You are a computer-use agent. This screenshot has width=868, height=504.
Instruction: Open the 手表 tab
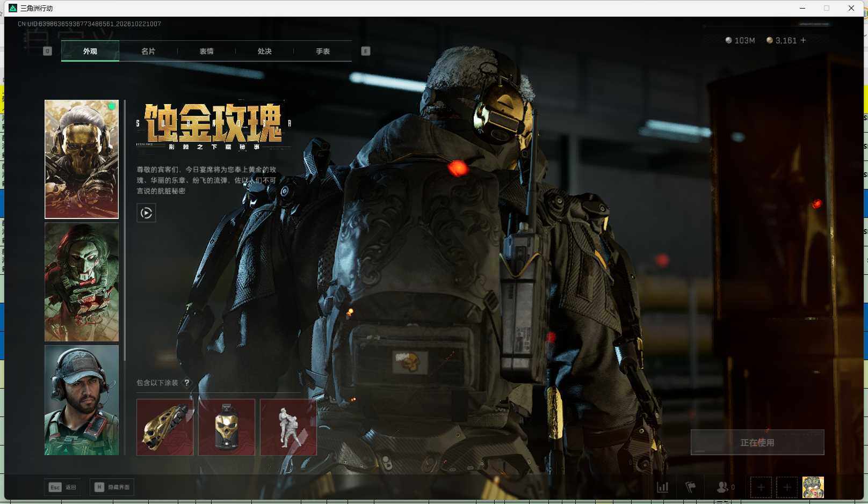click(323, 51)
